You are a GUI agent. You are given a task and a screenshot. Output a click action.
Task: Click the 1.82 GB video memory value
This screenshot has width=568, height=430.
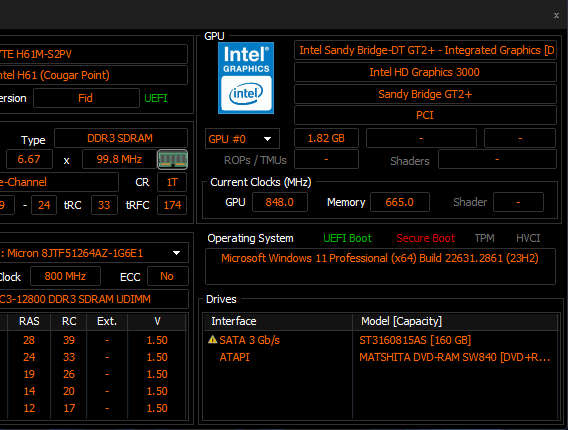(x=326, y=138)
